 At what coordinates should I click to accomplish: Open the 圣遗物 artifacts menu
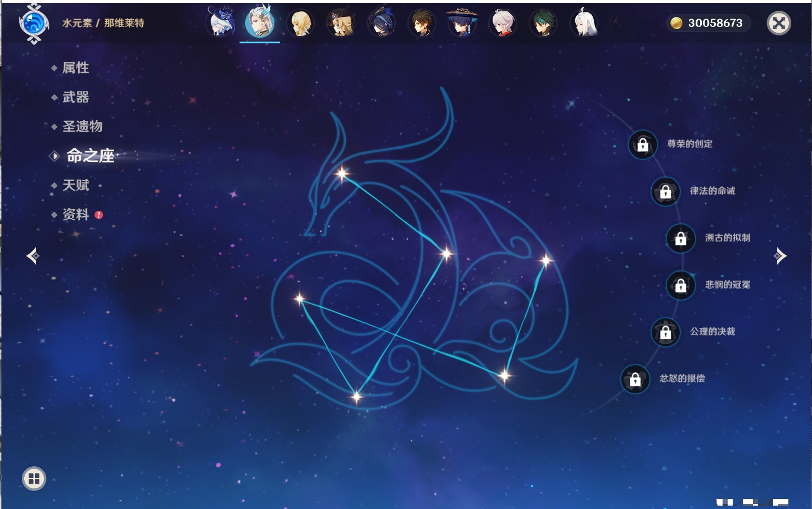tap(82, 127)
